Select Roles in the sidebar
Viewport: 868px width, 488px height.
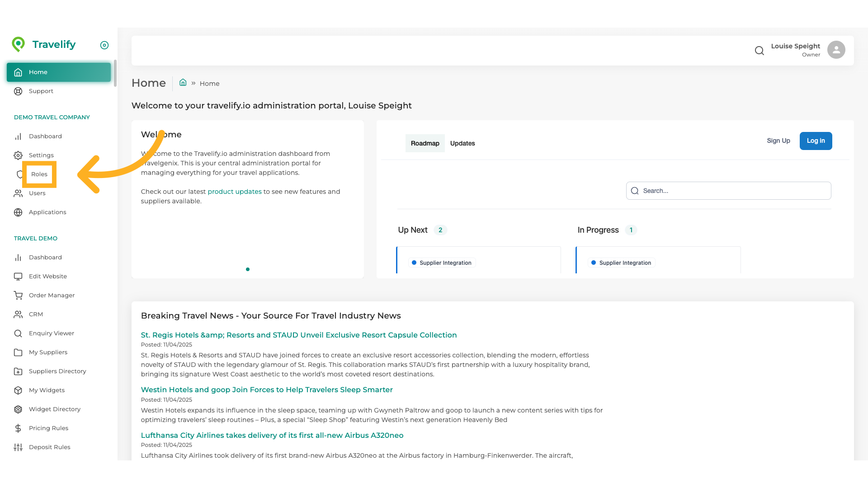pos(39,174)
